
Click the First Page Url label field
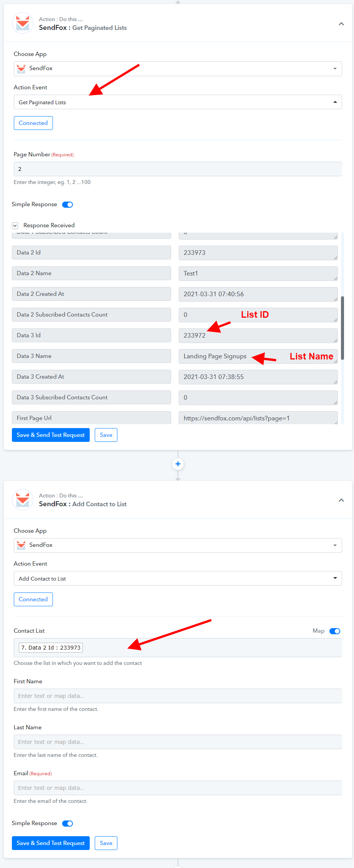(91, 418)
